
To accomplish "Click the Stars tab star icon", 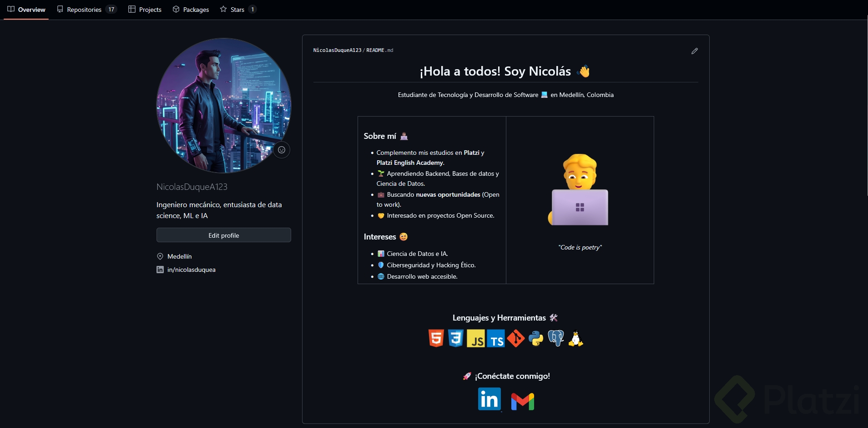I will click(223, 9).
